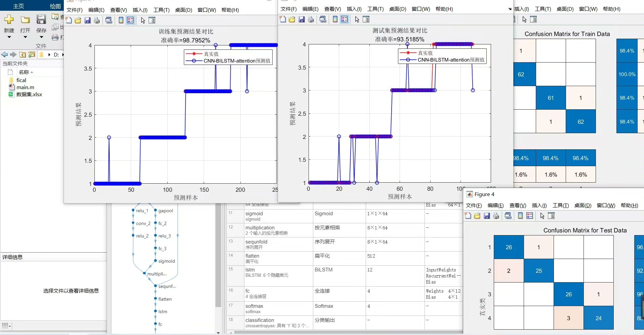This screenshot has height=335, width=644.
Task: Go back using folder navigation Back arrow
Action: 4,54
